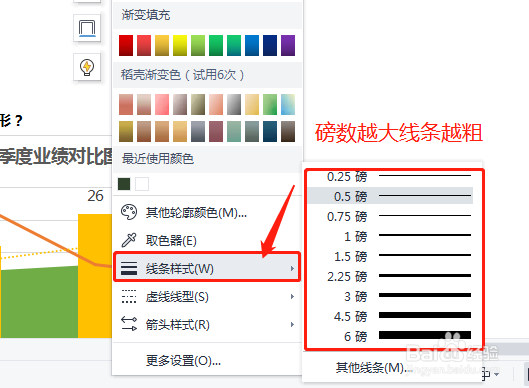Expand the 线条样式 submenu arrow
529x388 pixels.
[292, 269]
